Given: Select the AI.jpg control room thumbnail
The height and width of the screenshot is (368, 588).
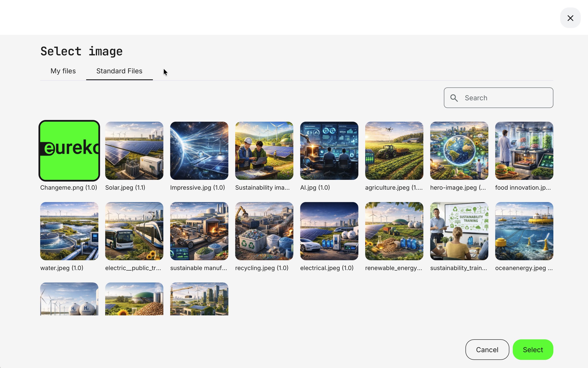Looking at the screenshot, I should click(329, 151).
